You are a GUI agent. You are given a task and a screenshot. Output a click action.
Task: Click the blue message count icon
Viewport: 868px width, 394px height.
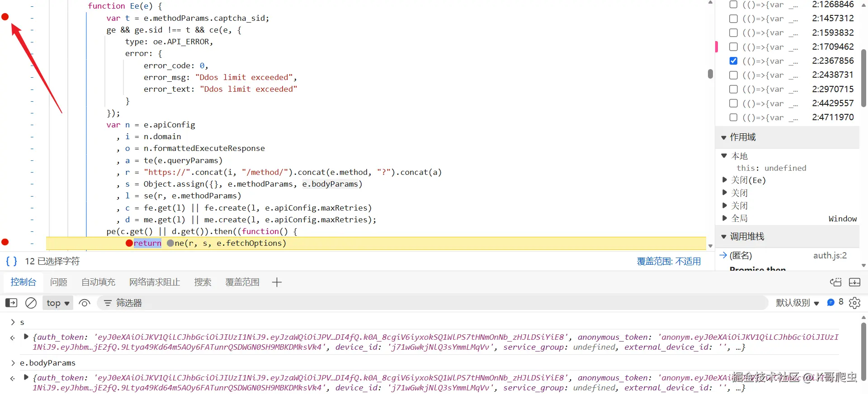pyautogui.click(x=830, y=302)
